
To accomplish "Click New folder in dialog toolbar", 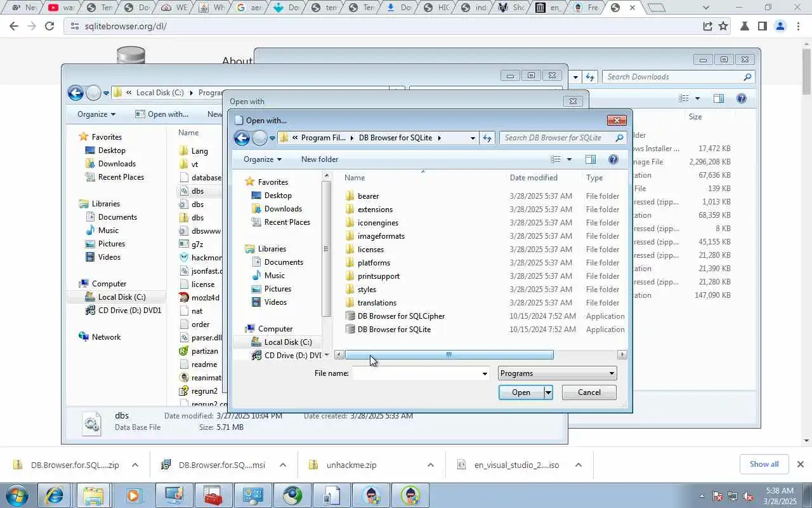I will pyautogui.click(x=320, y=159).
